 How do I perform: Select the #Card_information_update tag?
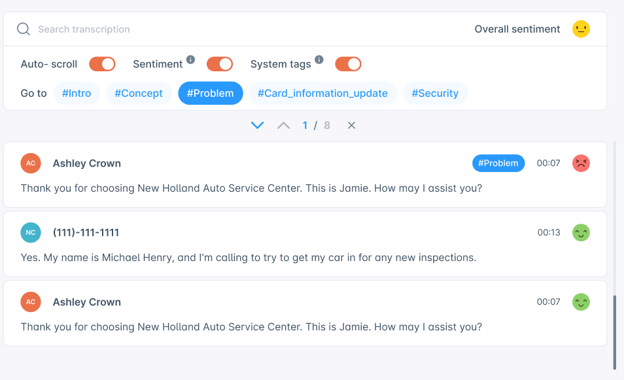323,93
